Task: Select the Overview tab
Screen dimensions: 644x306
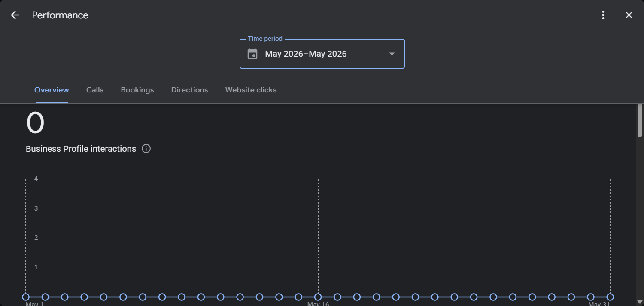Action: (x=52, y=90)
